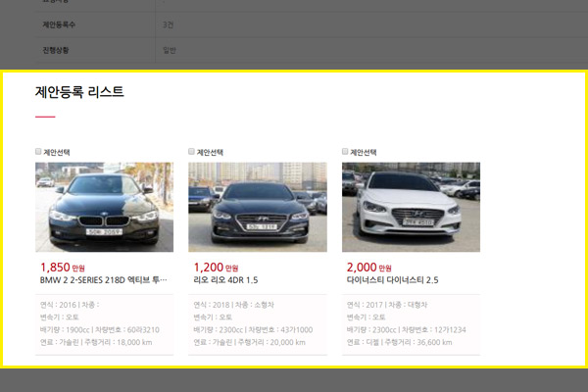
Task: Click the 1,200 만원 price
Action: click(215, 267)
